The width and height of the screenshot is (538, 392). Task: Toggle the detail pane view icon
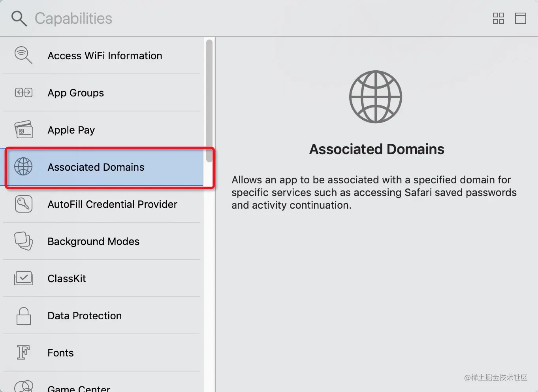521,18
